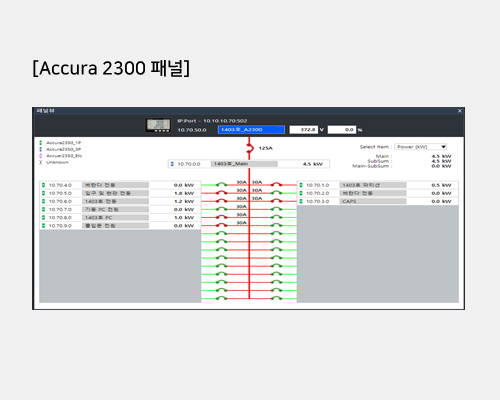Click the Accura2350_1P green legend icon
The image size is (500, 400).
(41, 143)
